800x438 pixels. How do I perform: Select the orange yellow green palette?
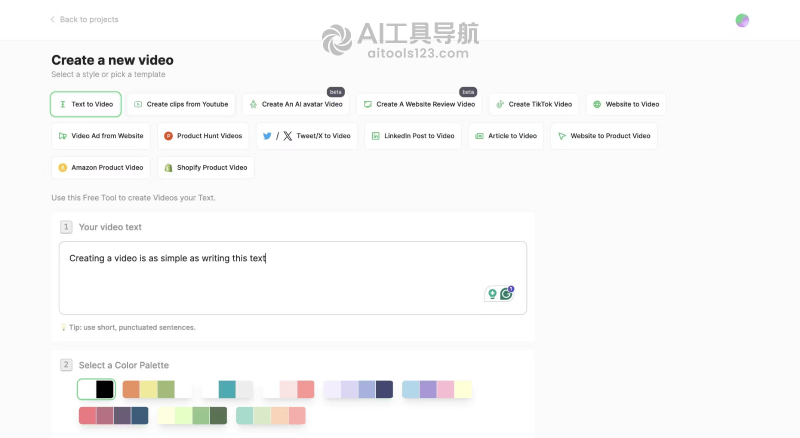click(x=157, y=390)
